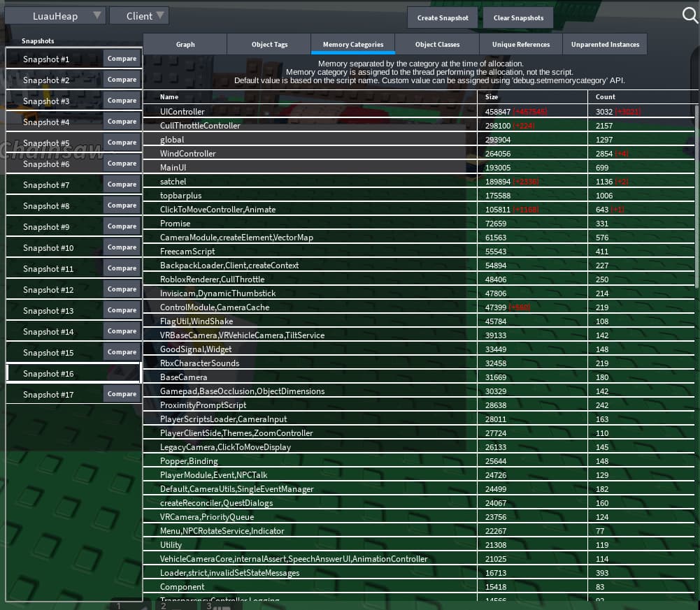Compare with Snapshot #1
Screen dimensions: 700x610
pos(122,59)
